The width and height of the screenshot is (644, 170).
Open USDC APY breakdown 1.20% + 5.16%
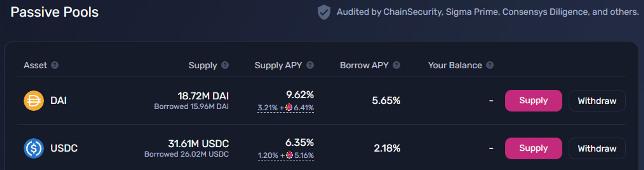click(286, 155)
